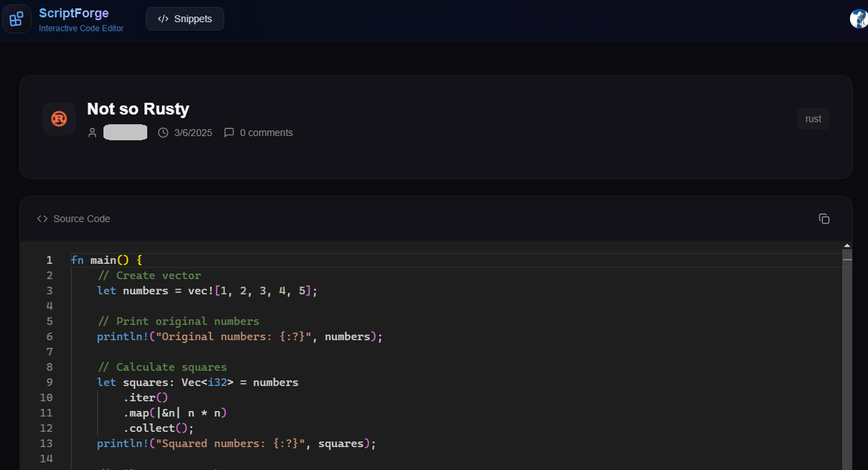
Task: Click the author person icon
Action: coord(92,133)
